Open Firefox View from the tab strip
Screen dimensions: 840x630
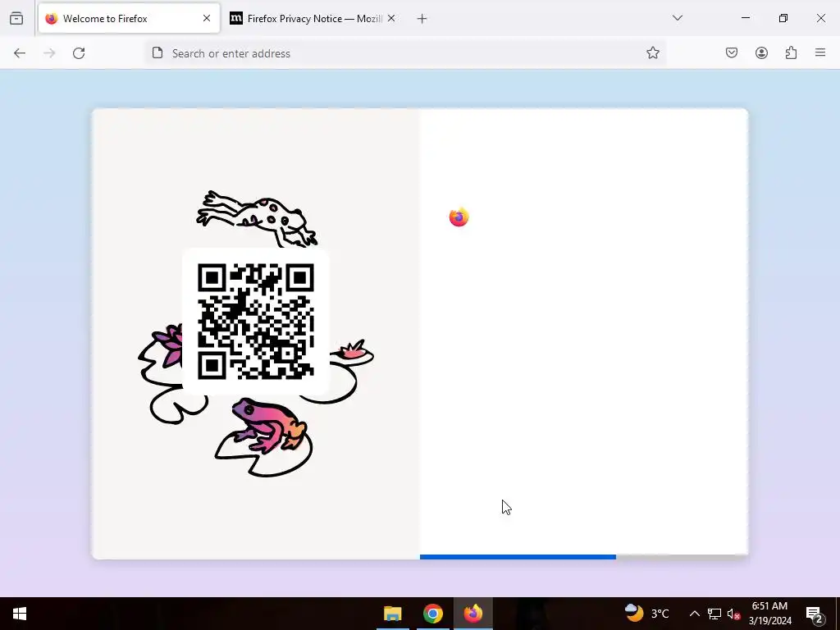pyautogui.click(x=16, y=19)
